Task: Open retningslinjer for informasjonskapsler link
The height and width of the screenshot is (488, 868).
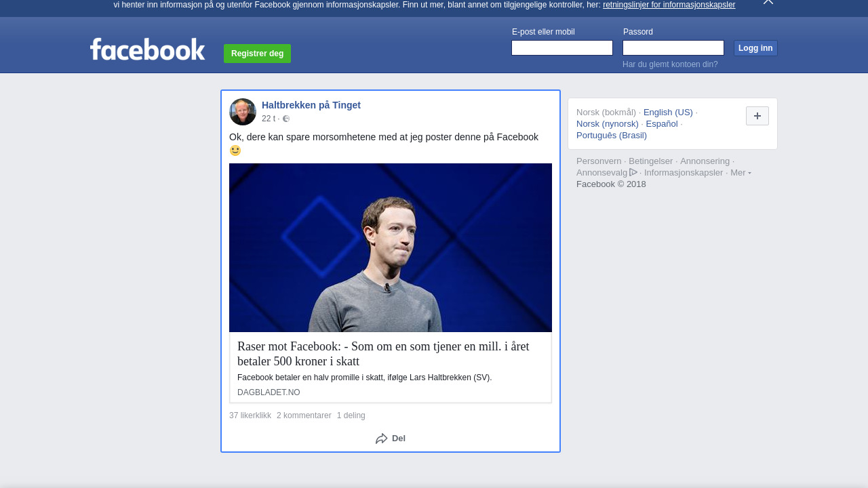Action: (x=669, y=5)
